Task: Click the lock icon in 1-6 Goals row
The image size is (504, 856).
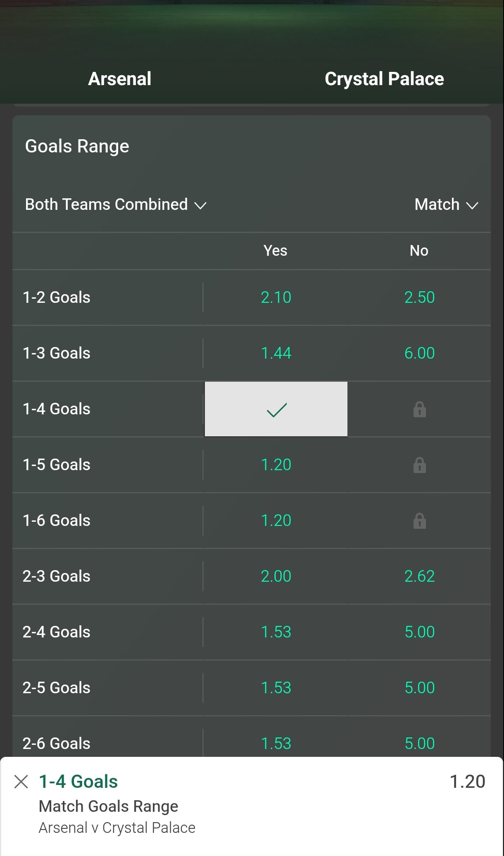Action: (419, 521)
